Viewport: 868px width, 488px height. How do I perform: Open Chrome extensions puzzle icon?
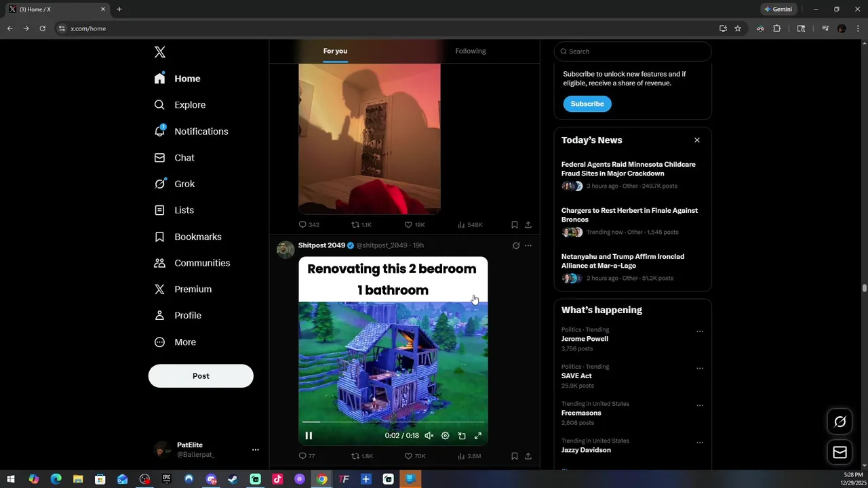coord(777,28)
